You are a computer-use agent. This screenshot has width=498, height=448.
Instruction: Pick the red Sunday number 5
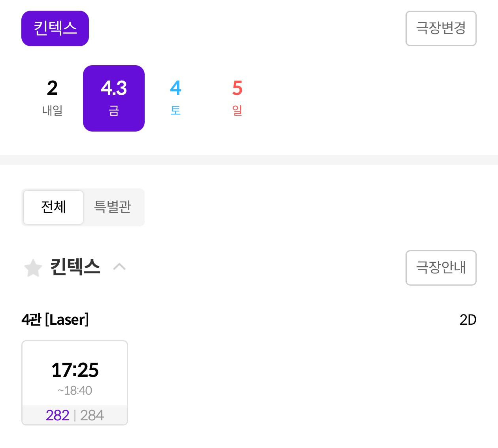coord(237,88)
